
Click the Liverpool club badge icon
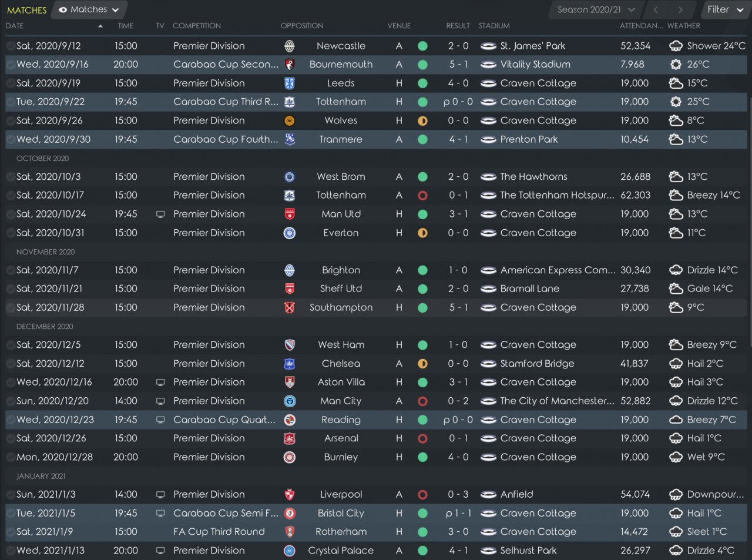tap(289, 495)
